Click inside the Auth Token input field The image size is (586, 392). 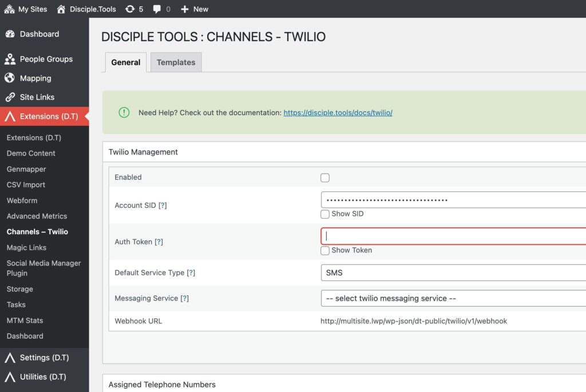[452, 236]
